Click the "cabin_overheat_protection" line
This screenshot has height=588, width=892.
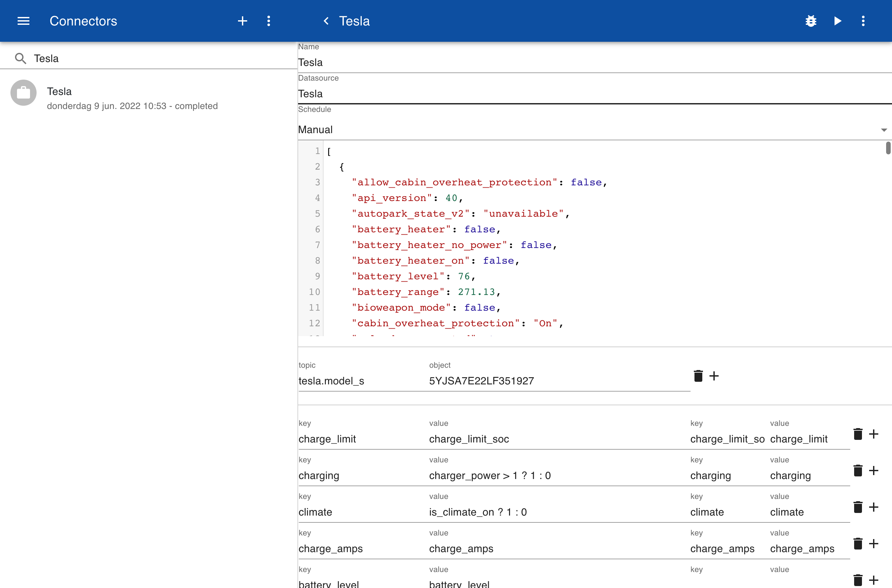click(457, 323)
